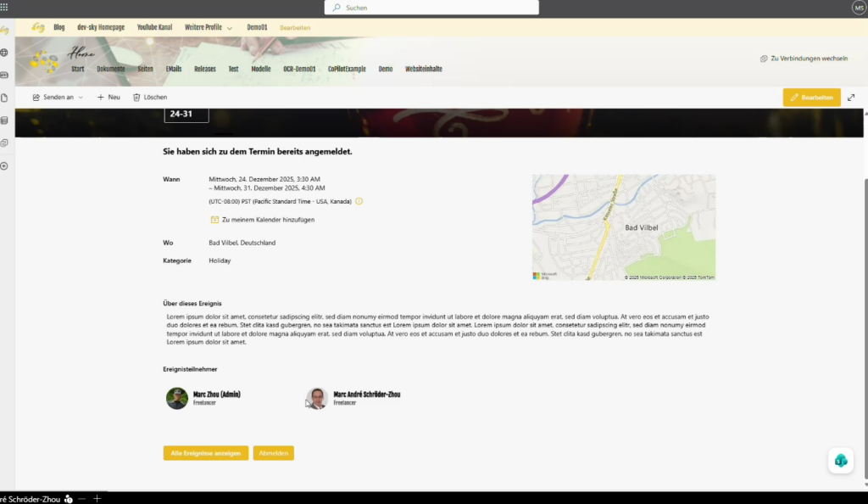Open dev-sky Homepage link
Viewport: 868px width, 504px height.
click(x=101, y=27)
